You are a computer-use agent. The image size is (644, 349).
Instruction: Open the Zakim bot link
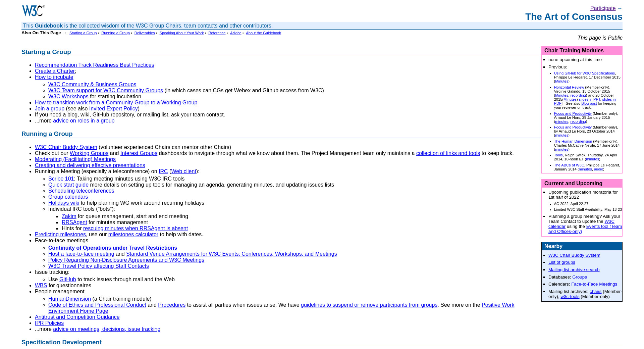pyautogui.click(x=69, y=216)
